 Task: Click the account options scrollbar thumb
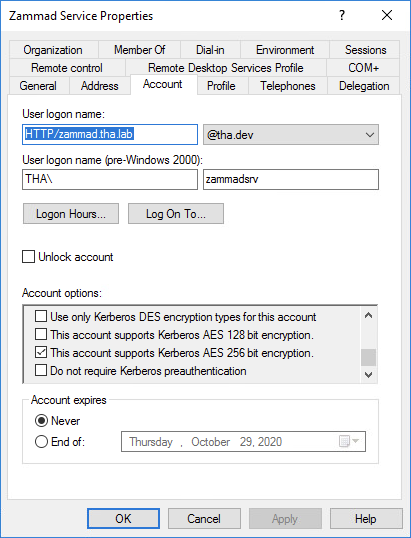click(x=368, y=358)
